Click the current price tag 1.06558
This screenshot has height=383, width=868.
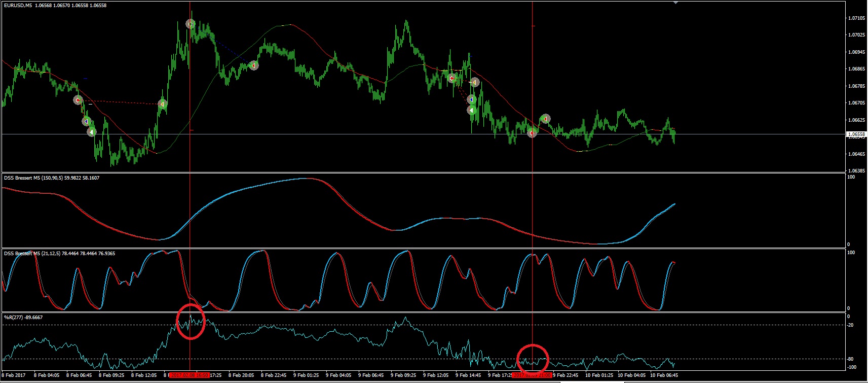(x=856, y=134)
